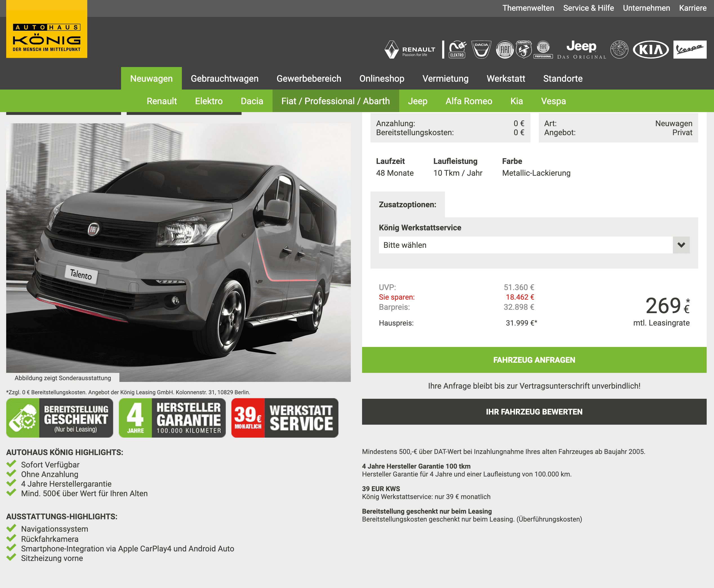Screen dimensions: 714x588
Task: Select Fiat / Professional / Abarth submenu
Action: [336, 101]
